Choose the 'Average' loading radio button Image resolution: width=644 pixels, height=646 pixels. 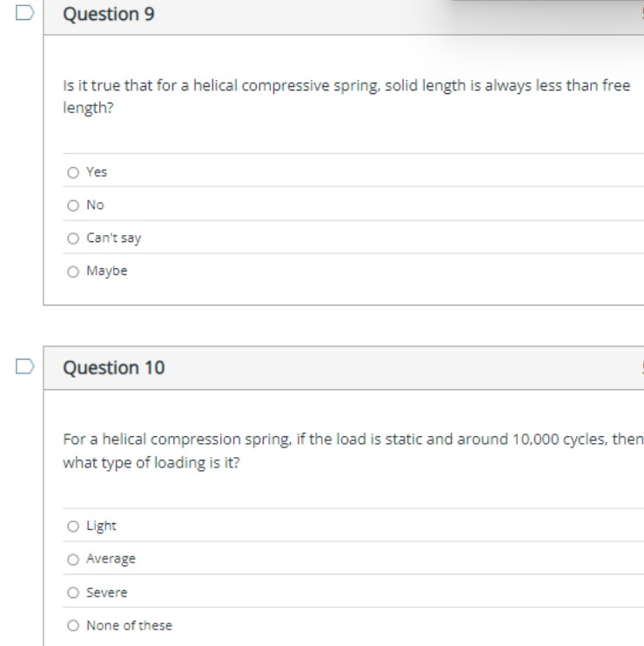click(72, 559)
